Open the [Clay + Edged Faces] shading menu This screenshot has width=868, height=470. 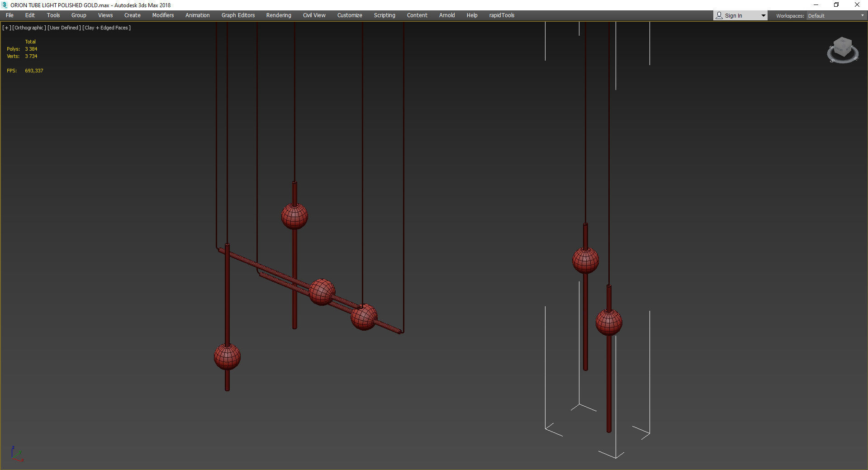click(x=107, y=28)
